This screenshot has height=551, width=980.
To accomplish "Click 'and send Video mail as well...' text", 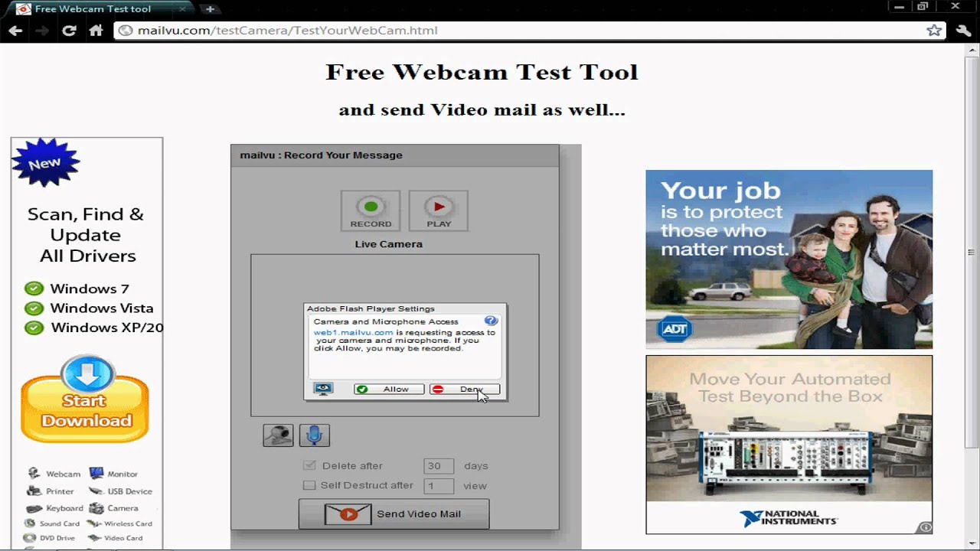I will [482, 109].
